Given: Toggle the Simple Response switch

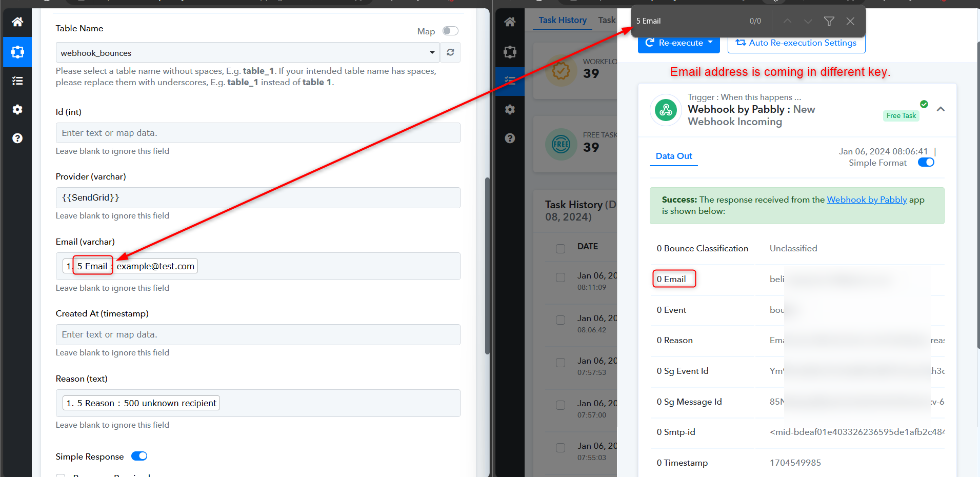Looking at the screenshot, I should [139, 456].
